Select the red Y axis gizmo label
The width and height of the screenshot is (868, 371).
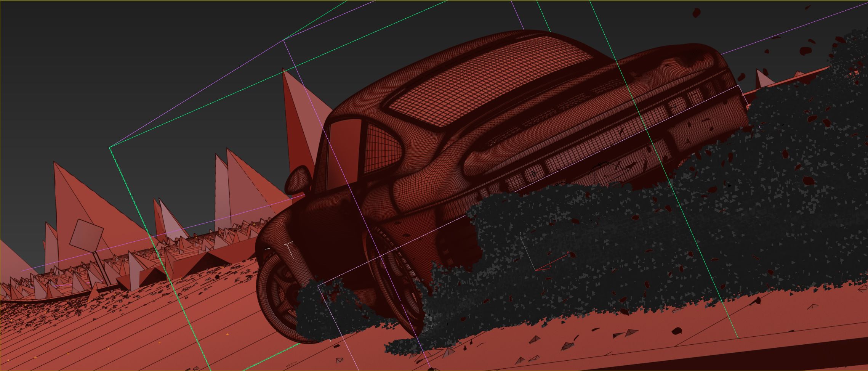pyautogui.click(x=567, y=252)
